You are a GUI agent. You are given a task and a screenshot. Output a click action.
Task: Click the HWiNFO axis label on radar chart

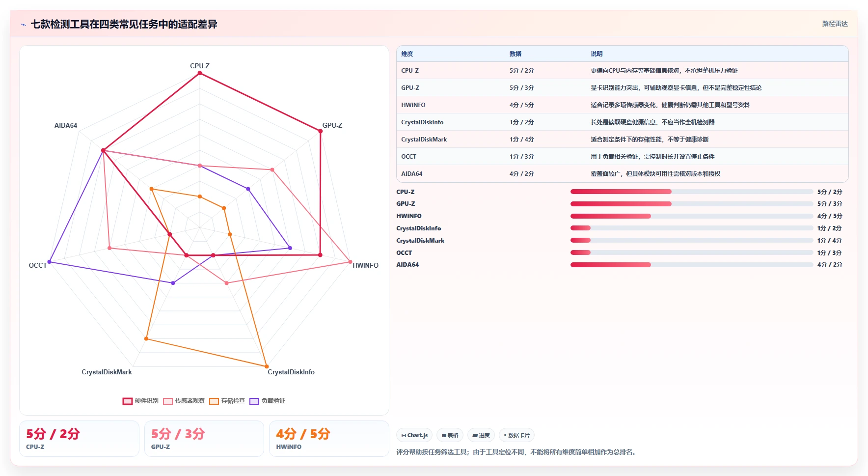(x=366, y=265)
